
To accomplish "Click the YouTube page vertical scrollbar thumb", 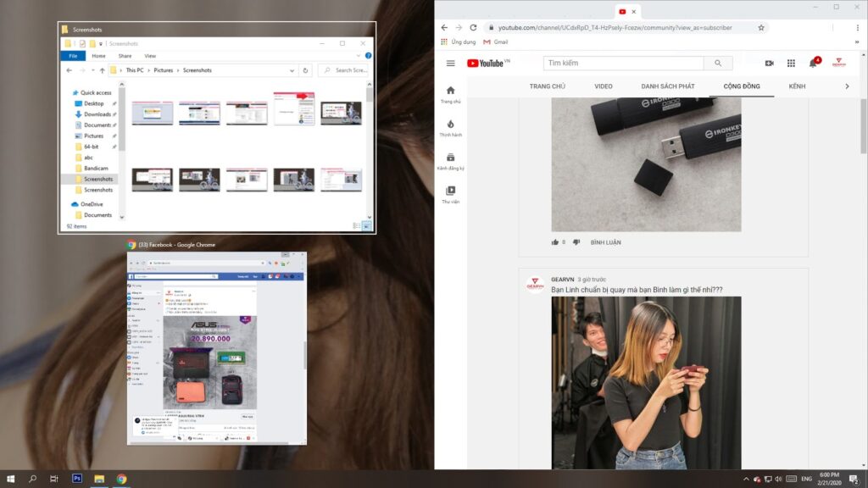I will (864, 125).
